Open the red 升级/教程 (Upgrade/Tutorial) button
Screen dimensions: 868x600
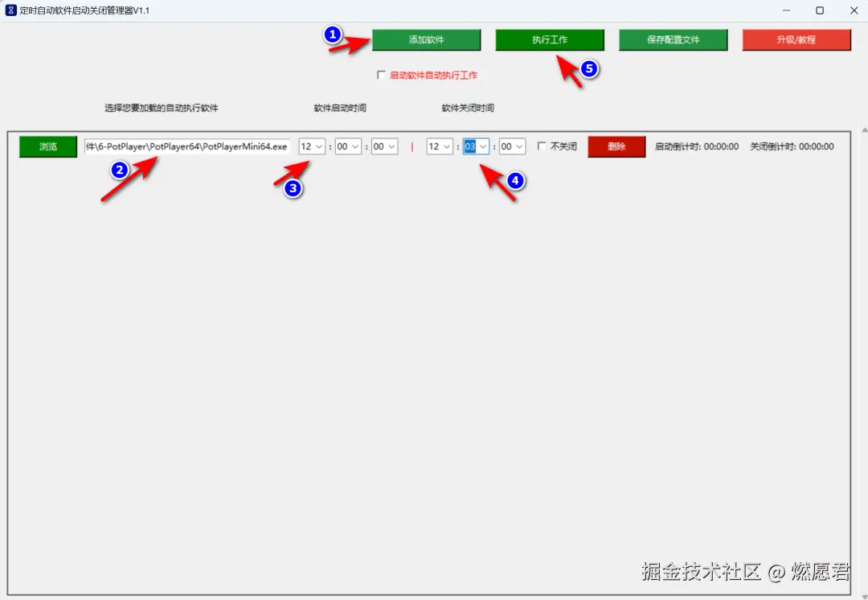tap(796, 39)
